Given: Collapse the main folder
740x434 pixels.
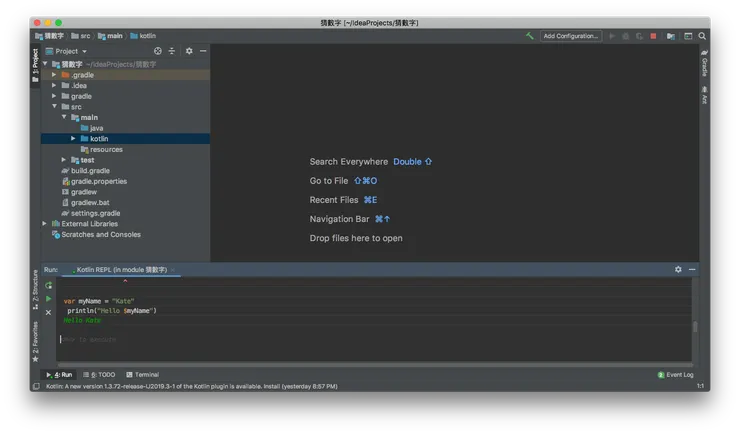Looking at the screenshot, I should 64,117.
